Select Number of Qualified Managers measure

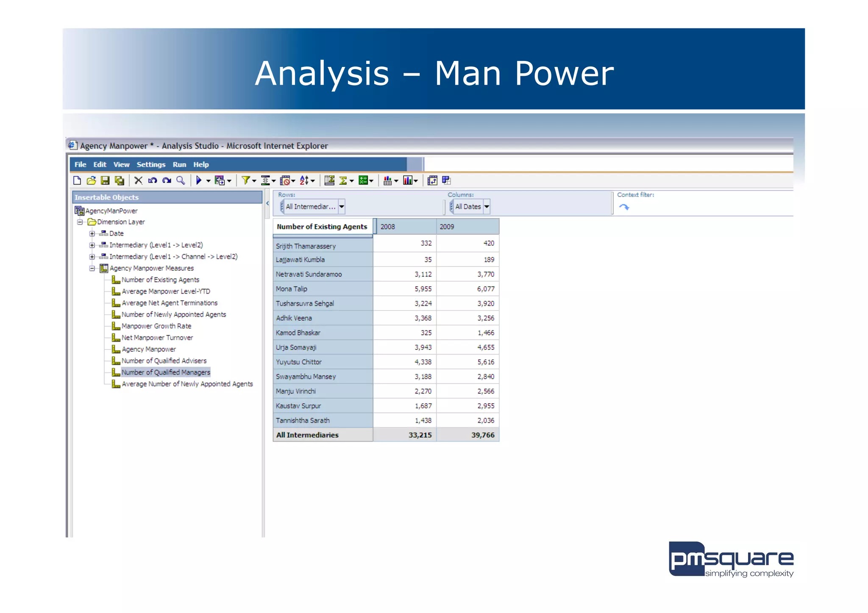tap(166, 372)
